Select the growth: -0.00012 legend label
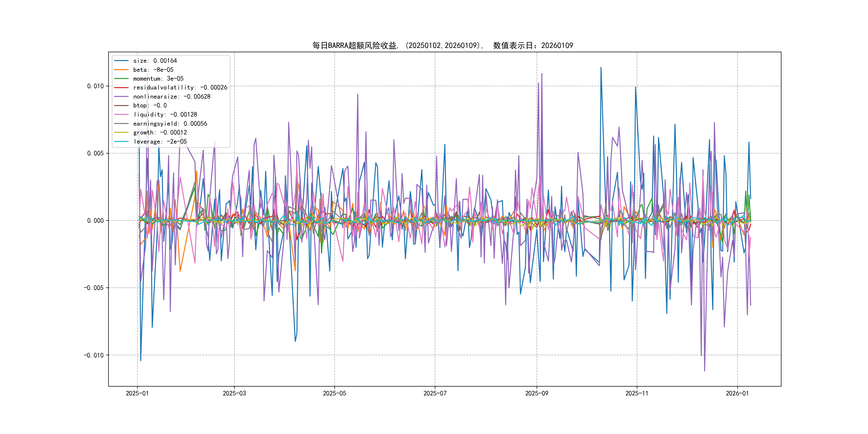This screenshot has width=868, height=434. [x=160, y=132]
